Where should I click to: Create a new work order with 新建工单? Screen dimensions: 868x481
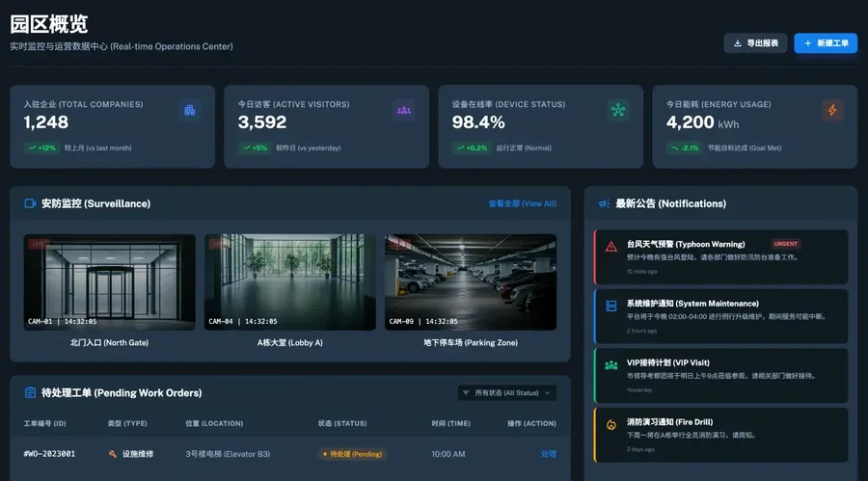coord(826,43)
